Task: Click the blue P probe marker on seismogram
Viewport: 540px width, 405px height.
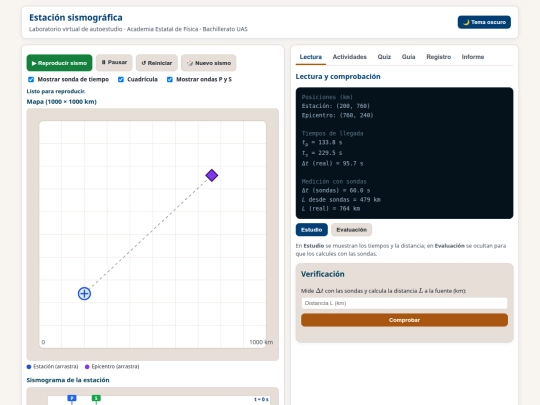Action: click(72, 398)
